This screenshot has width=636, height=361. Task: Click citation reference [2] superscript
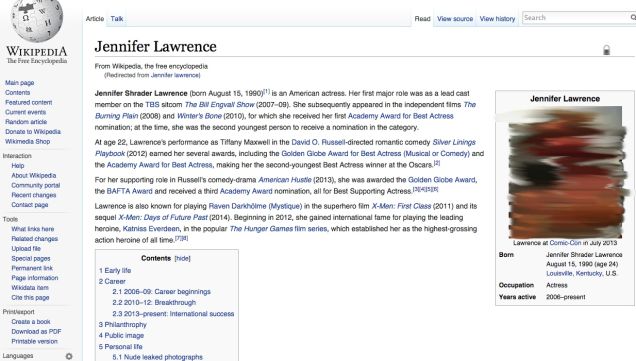(437, 163)
